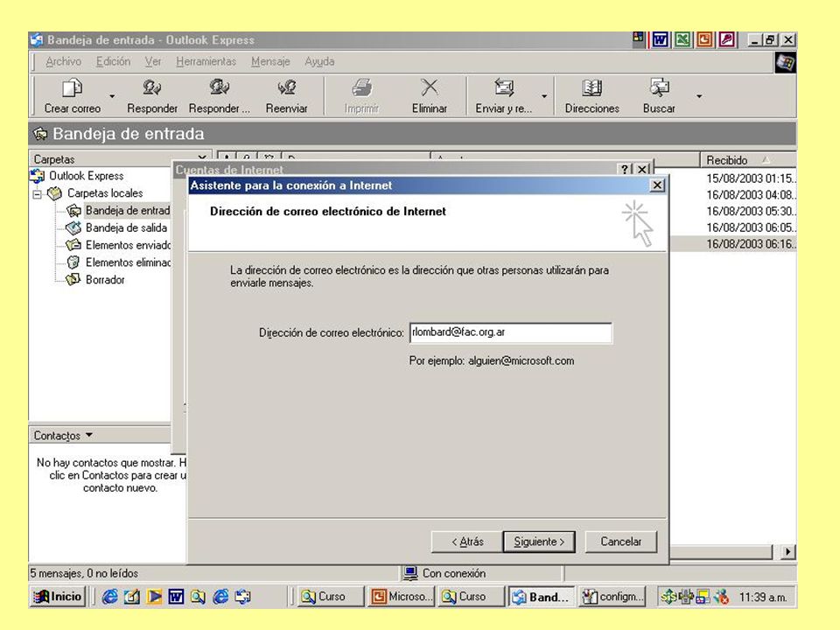Viewport: 840px width, 630px height.
Task: Click the Access key icon in Office shortcut bar
Action: [x=727, y=39]
